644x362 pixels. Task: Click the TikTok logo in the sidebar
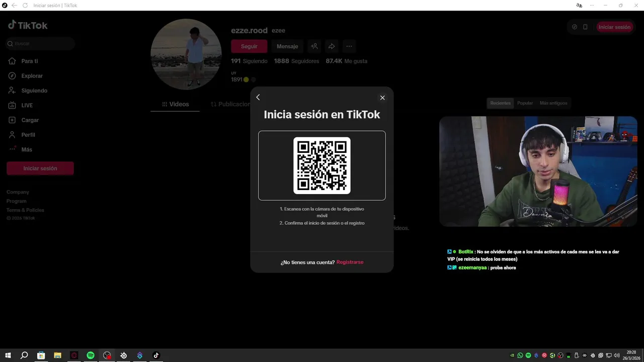[28, 25]
